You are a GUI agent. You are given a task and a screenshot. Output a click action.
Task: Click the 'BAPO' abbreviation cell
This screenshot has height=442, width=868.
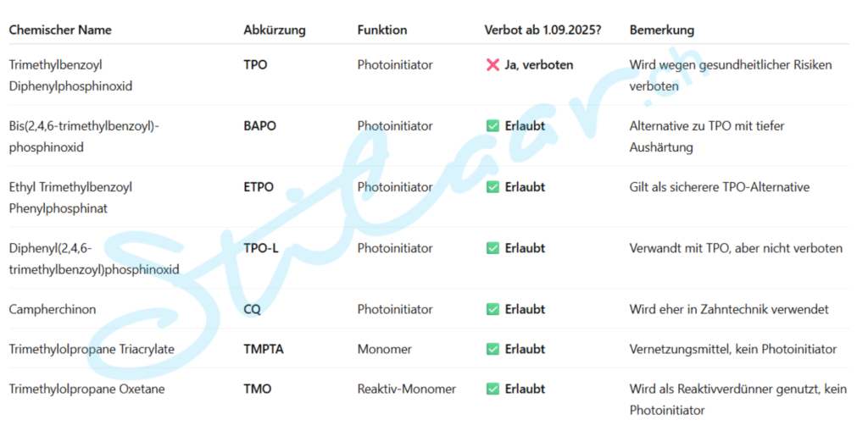pyautogui.click(x=259, y=126)
